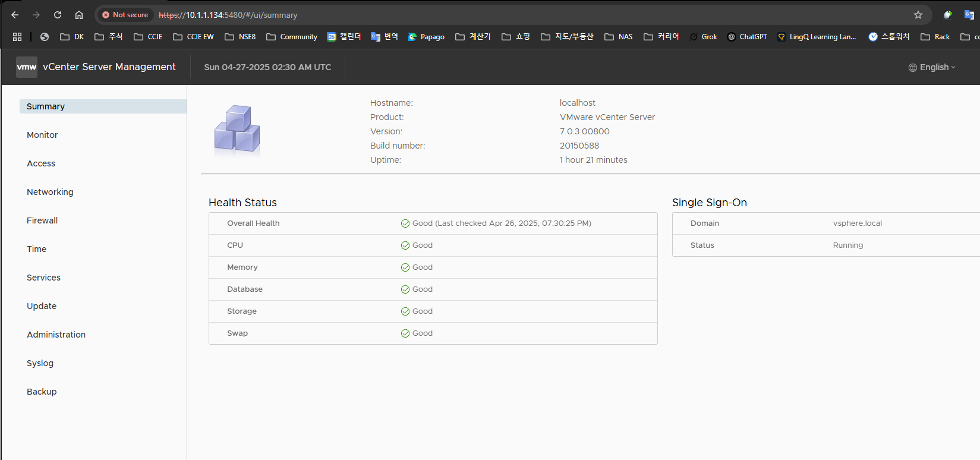Click the Storage good checkmark icon
The width and height of the screenshot is (980, 460).
[x=405, y=311]
